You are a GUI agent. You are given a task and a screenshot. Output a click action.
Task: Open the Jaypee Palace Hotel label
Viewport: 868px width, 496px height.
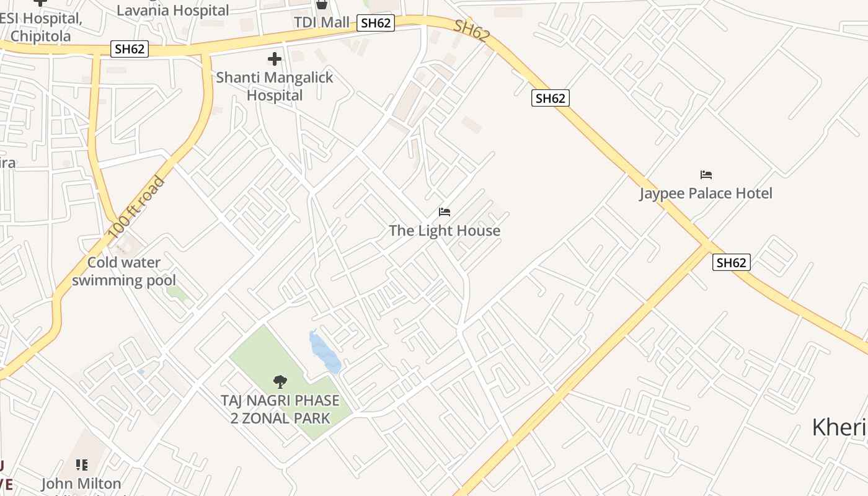click(706, 193)
